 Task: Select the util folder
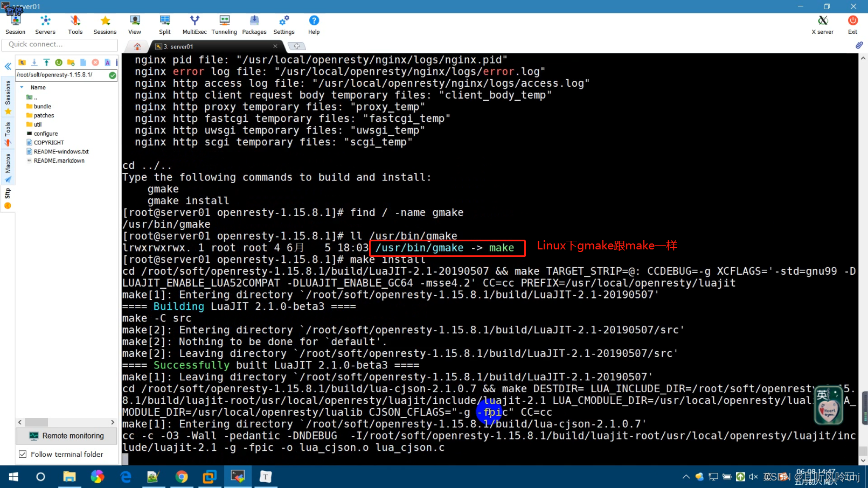pyautogui.click(x=34, y=124)
